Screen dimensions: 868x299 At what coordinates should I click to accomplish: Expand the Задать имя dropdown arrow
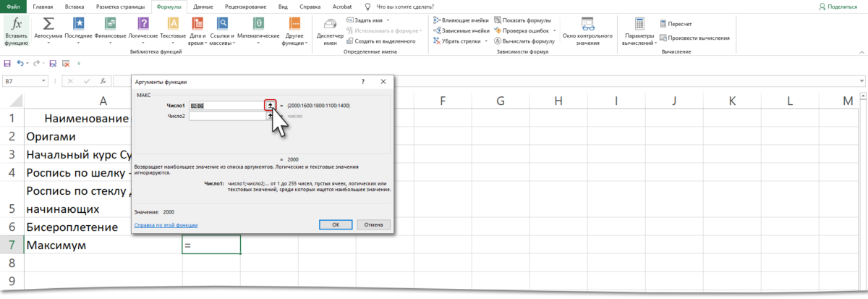(x=387, y=20)
